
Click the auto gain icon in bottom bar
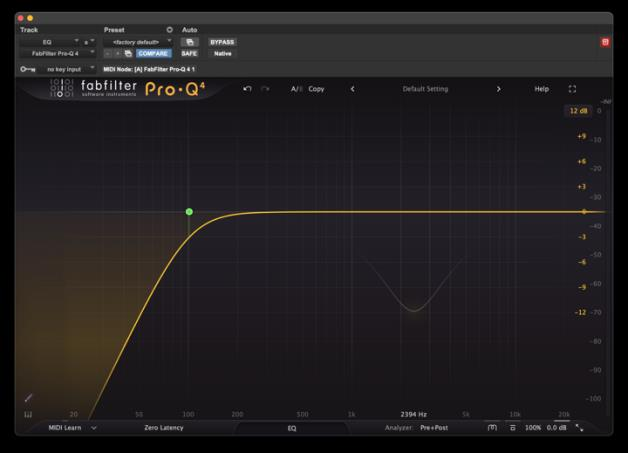[513, 428]
